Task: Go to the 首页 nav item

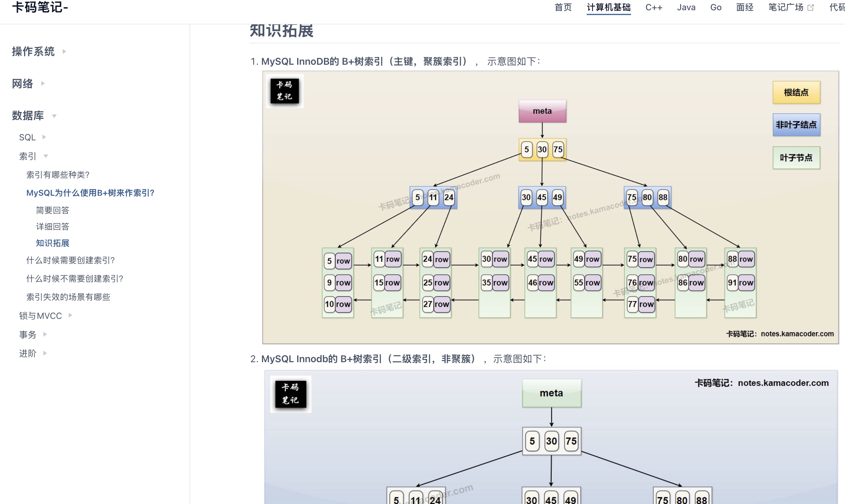Action: point(563,8)
